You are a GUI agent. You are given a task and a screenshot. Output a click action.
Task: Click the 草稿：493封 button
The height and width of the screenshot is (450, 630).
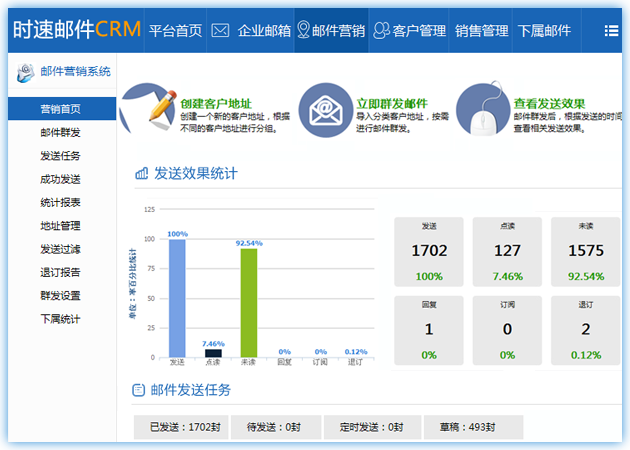point(466,427)
